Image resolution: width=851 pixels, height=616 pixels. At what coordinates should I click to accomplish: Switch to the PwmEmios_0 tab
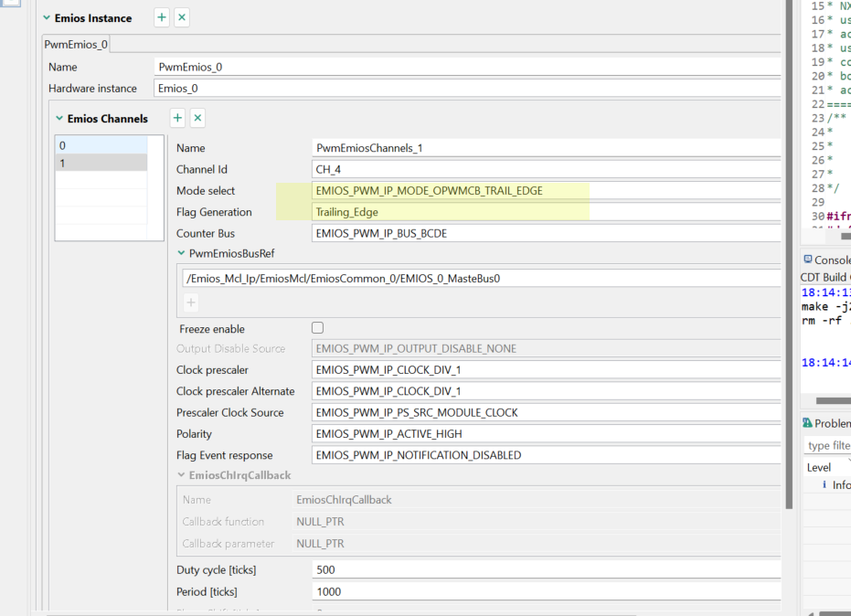[x=78, y=45]
